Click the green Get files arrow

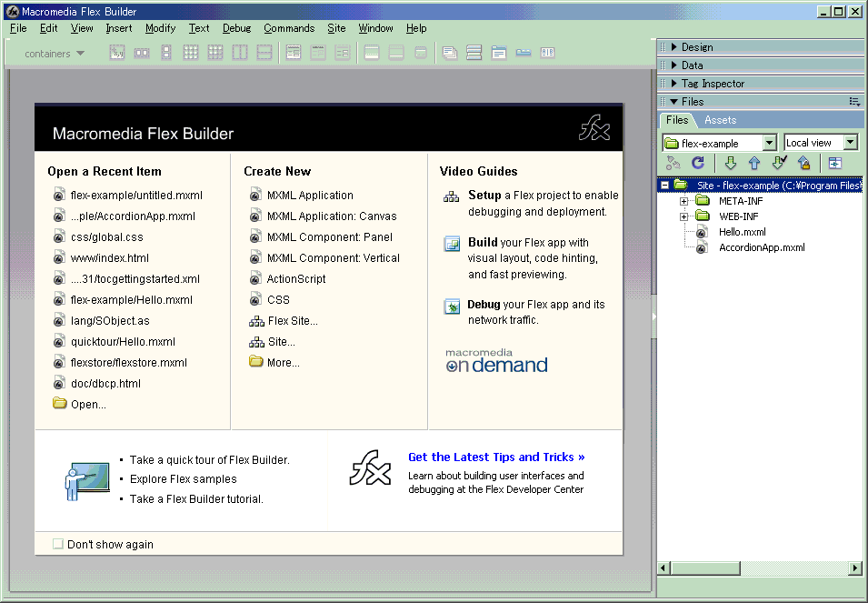(731, 163)
